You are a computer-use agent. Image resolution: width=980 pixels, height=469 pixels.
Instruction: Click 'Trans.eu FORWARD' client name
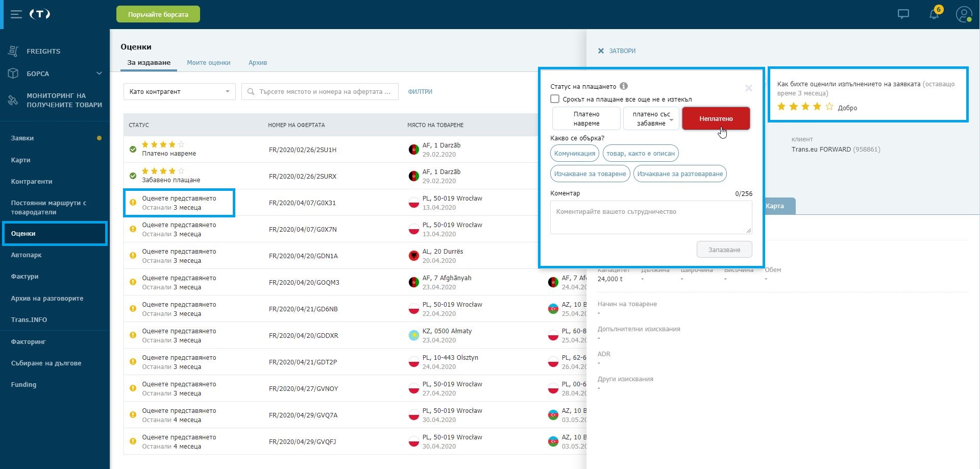coord(821,150)
